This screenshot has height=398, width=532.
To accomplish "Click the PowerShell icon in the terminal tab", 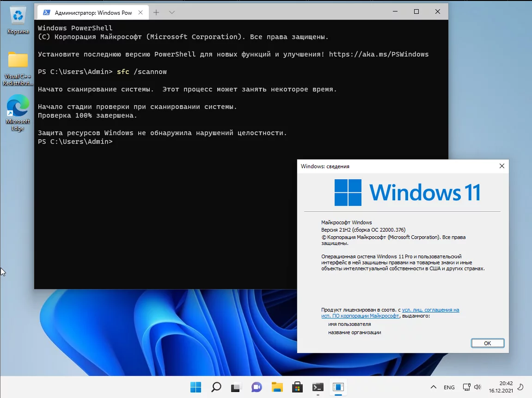I will [x=47, y=12].
